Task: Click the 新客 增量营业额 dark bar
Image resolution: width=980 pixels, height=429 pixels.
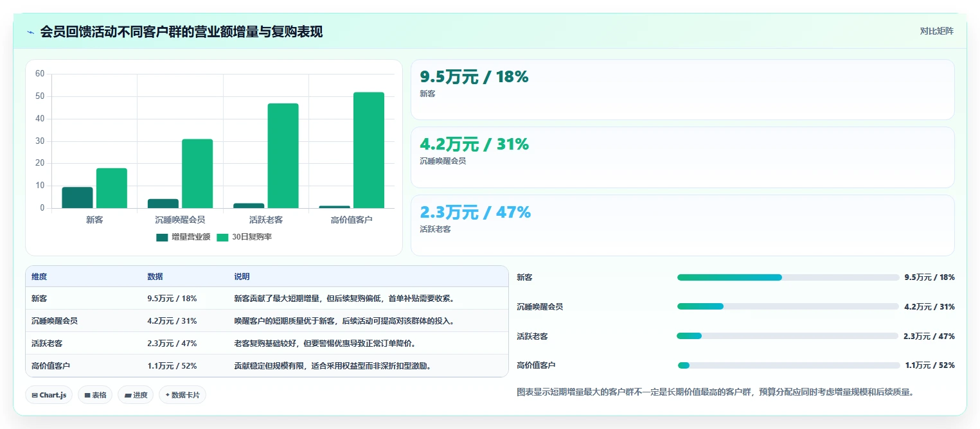Action: tap(77, 197)
